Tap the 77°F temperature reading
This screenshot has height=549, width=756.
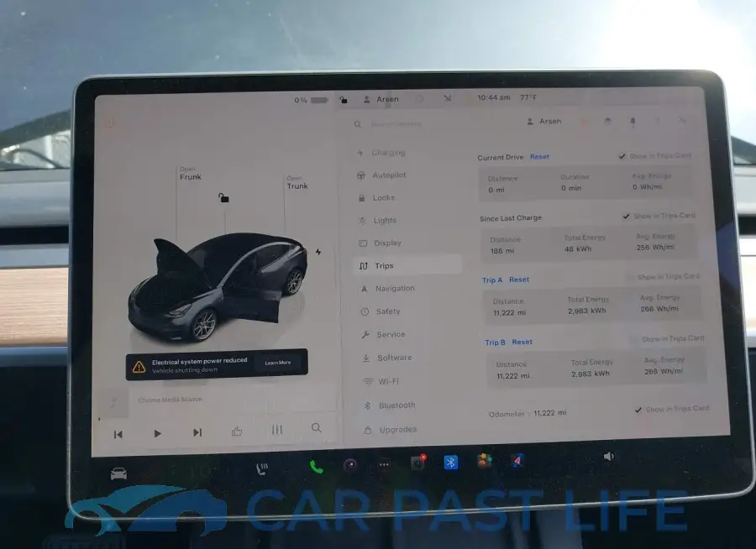pyautogui.click(x=528, y=97)
